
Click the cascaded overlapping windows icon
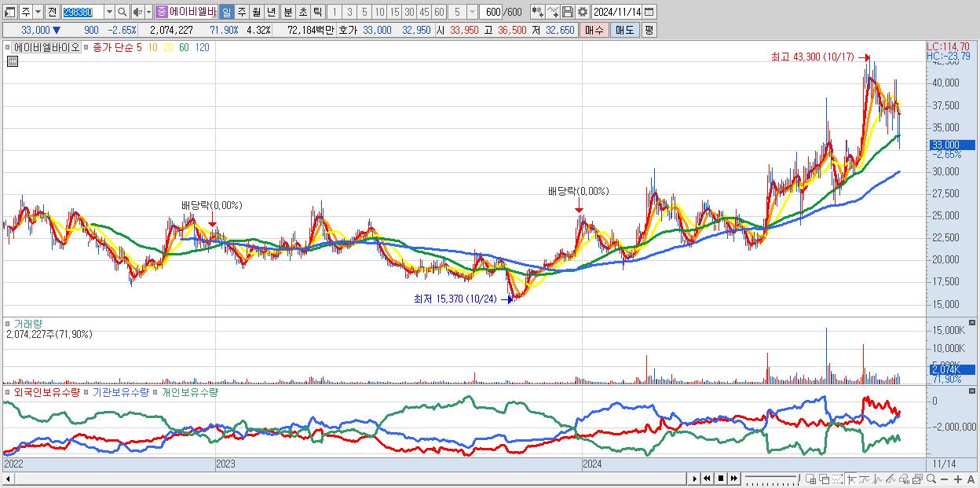coord(825,479)
